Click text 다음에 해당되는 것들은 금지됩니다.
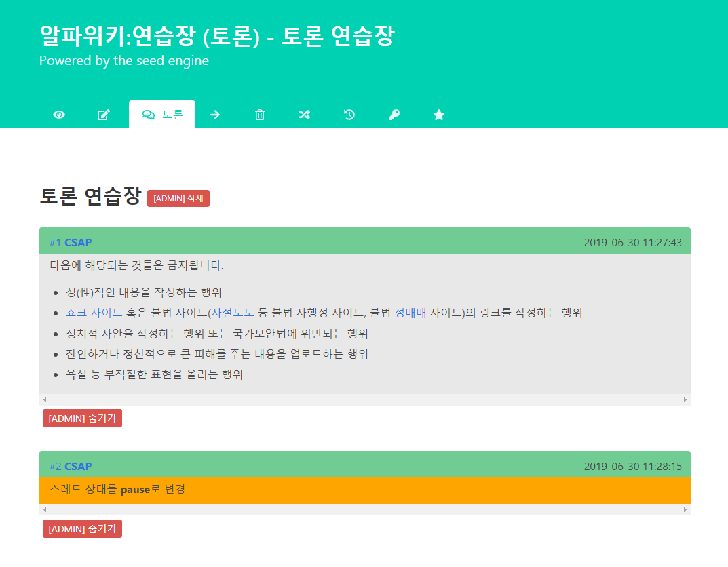The width and height of the screenshot is (728, 567). click(x=136, y=265)
